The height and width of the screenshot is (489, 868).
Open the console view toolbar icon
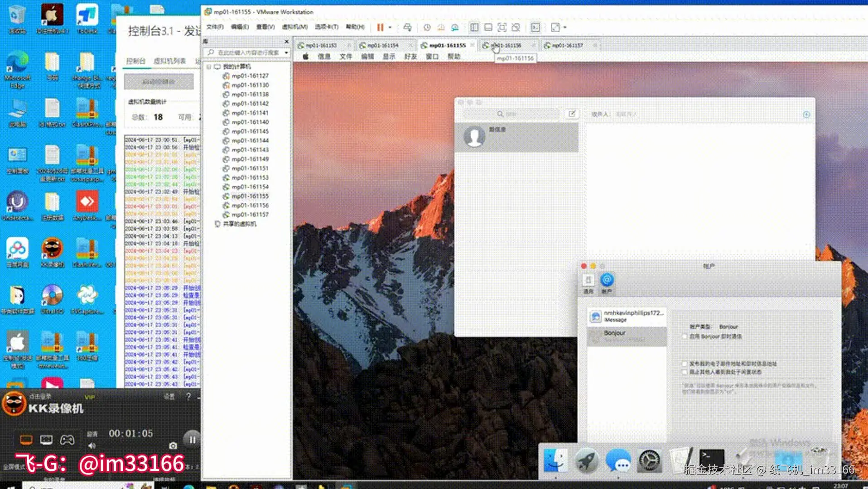click(x=535, y=28)
